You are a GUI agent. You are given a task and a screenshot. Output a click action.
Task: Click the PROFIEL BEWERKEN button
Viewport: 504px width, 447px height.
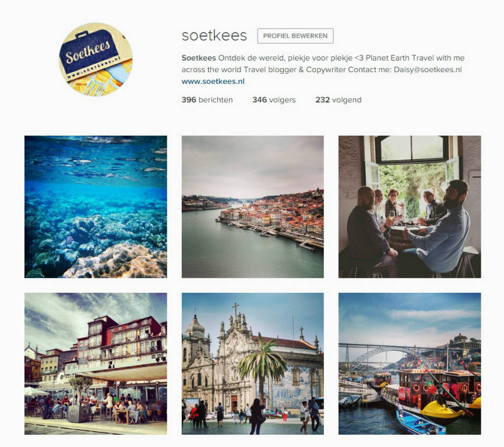coord(295,36)
